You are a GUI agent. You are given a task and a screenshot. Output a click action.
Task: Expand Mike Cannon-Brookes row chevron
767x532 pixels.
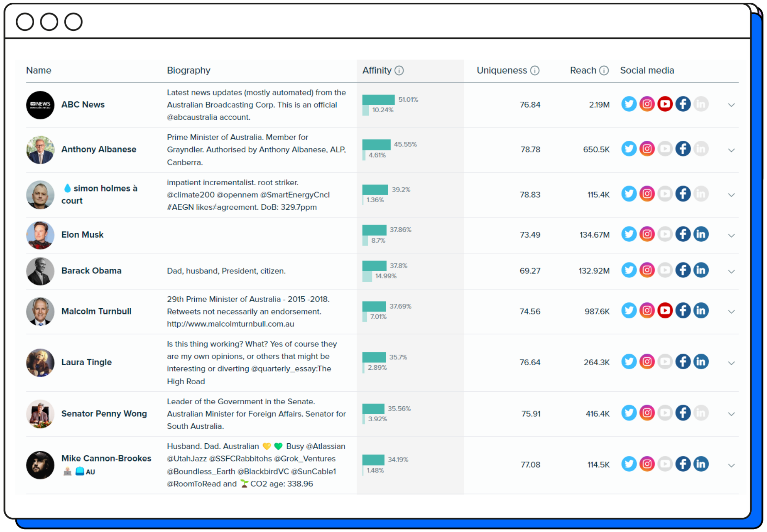[731, 465]
